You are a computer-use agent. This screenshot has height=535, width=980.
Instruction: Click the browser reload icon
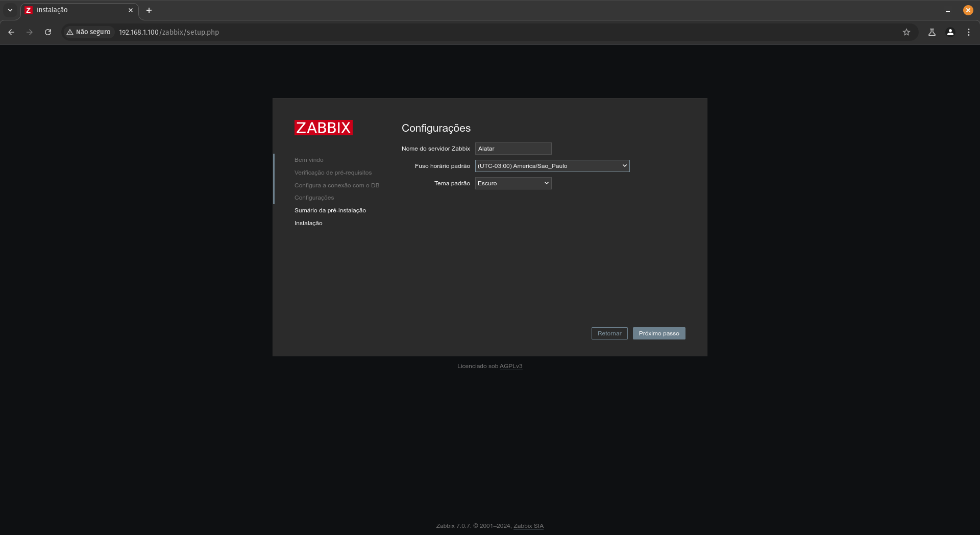coord(47,32)
